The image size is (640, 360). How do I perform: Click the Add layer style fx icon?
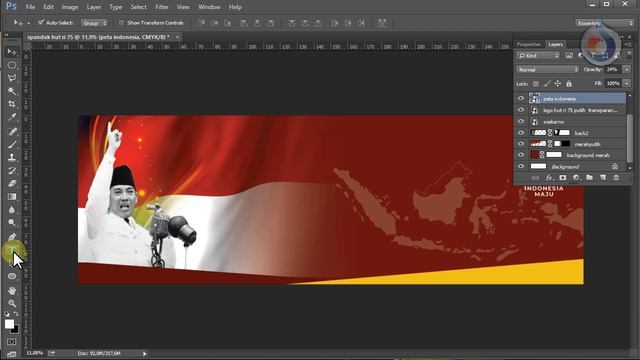coord(549,178)
